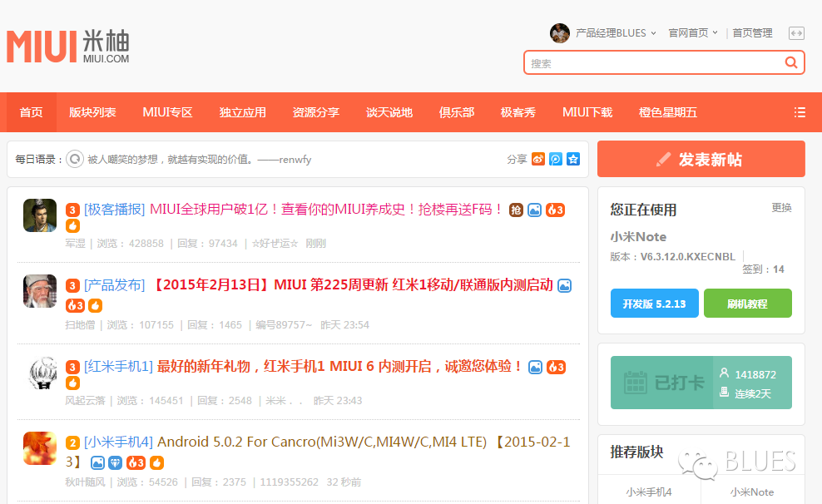Image resolution: width=822 pixels, height=504 pixels.
Task: Refresh the daily quote with circular icon
Action: pyautogui.click(x=75, y=159)
